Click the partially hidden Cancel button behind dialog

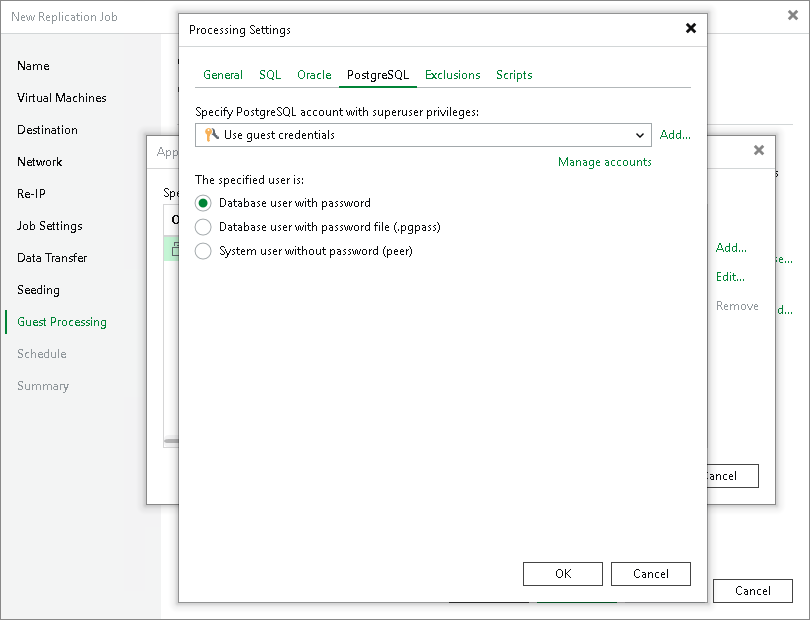[x=733, y=476]
